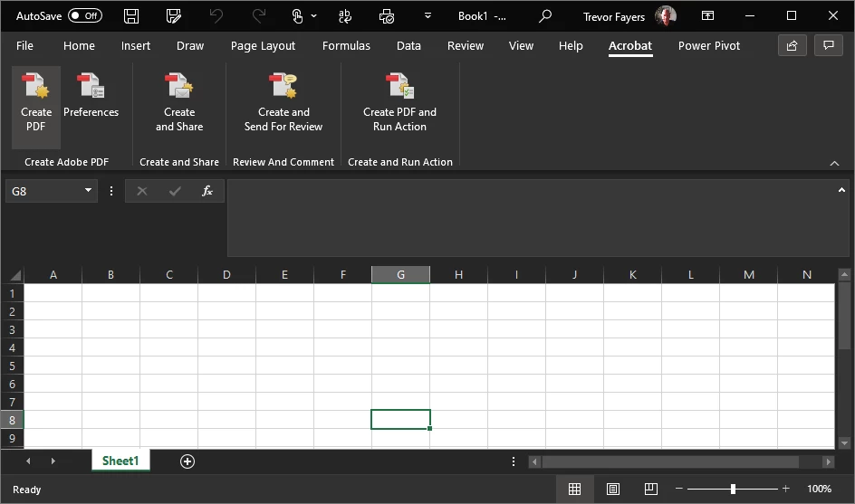Open Customize Quick Access Toolbar dropdown
The width and height of the screenshot is (855, 504).
click(428, 16)
